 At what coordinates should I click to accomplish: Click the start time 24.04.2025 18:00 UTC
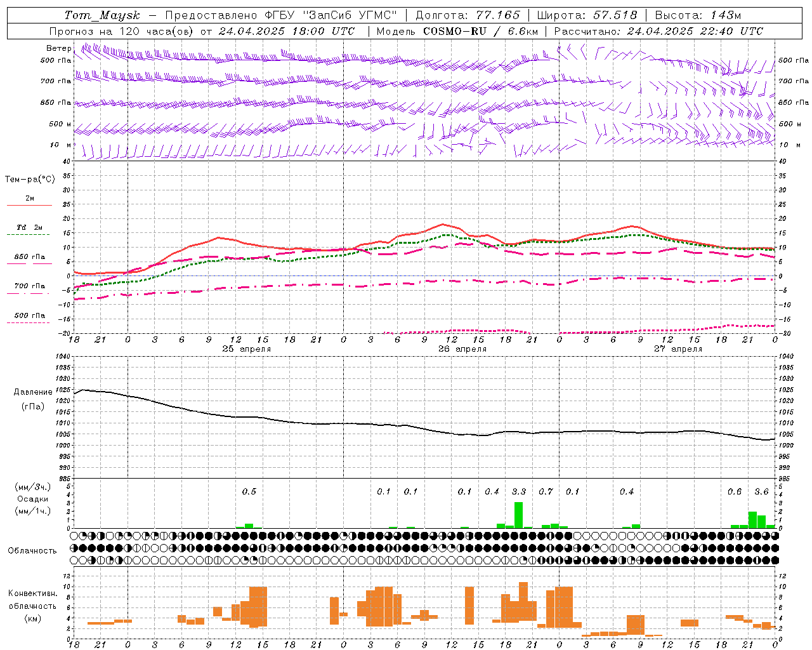(287, 31)
